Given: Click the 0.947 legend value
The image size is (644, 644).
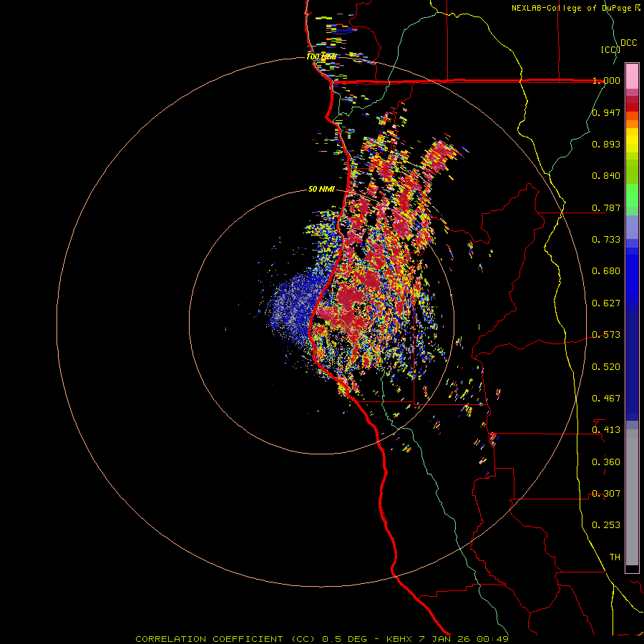Looking at the screenshot, I should coord(606,112).
